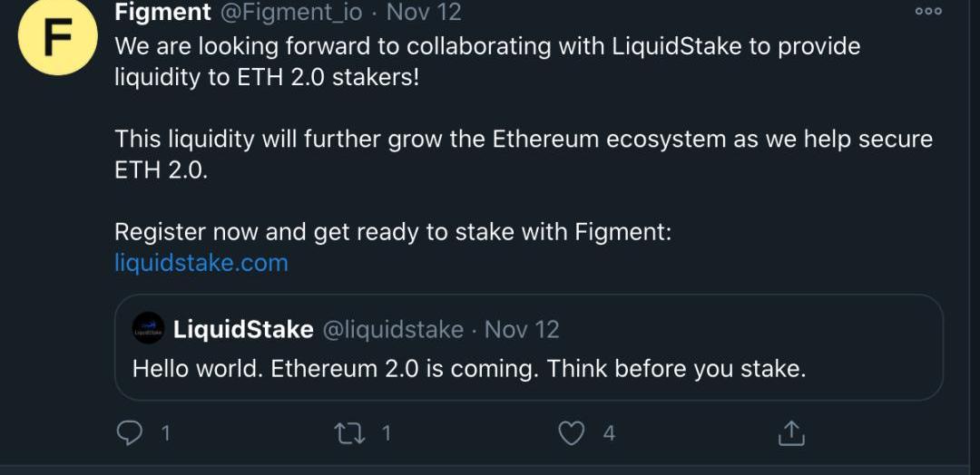Share the tweet via the share icon
The image size is (980, 475).
click(x=791, y=433)
